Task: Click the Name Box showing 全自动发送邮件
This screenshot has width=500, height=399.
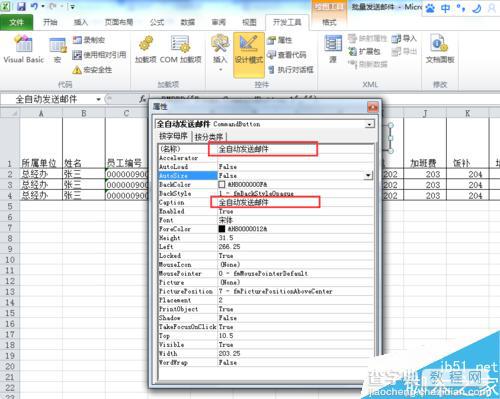Action: pos(47,99)
